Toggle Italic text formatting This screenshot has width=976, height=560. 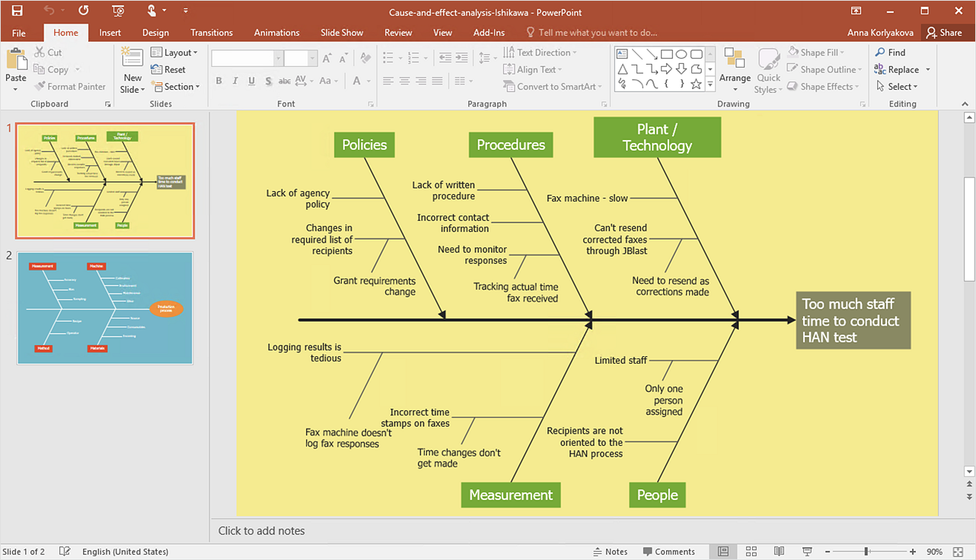tap(234, 81)
